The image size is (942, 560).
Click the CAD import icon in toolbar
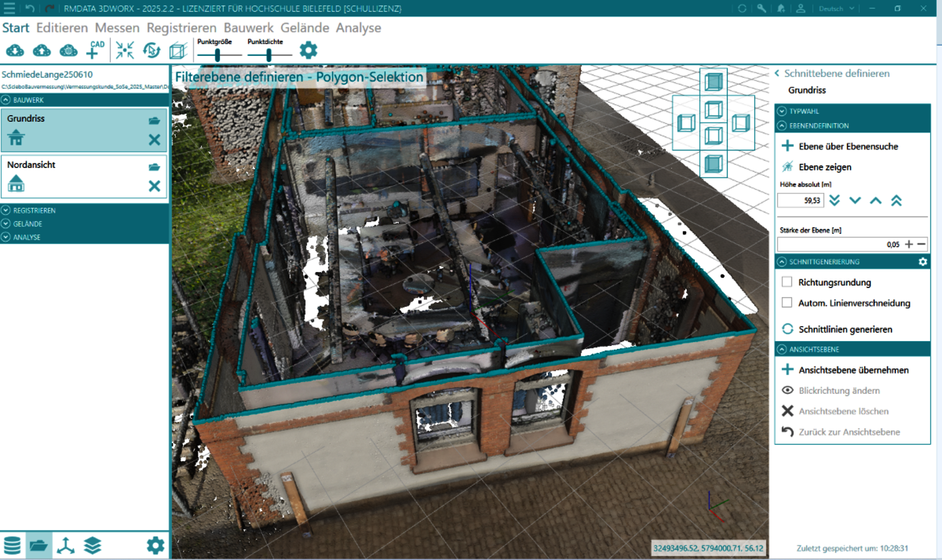pos(95,50)
